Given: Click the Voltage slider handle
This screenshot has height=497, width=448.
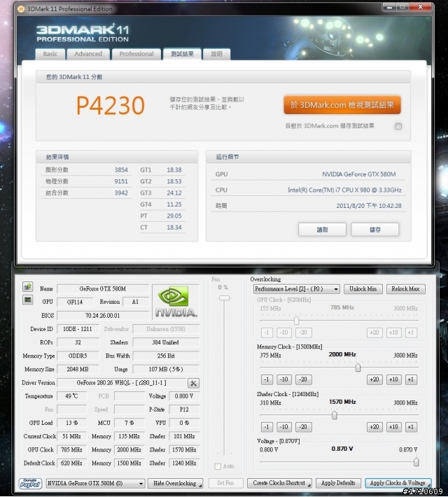Looking at the screenshot, I should pos(416,462).
